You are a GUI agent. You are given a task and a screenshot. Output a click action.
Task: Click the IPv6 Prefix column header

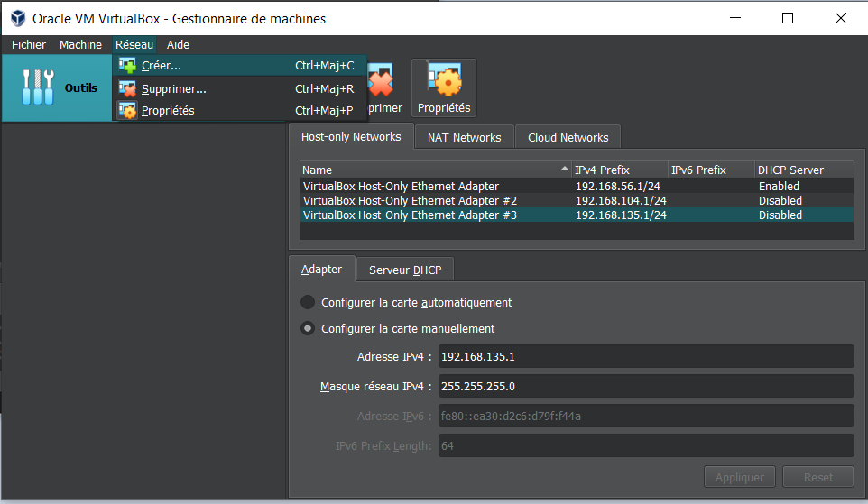(711, 170)
